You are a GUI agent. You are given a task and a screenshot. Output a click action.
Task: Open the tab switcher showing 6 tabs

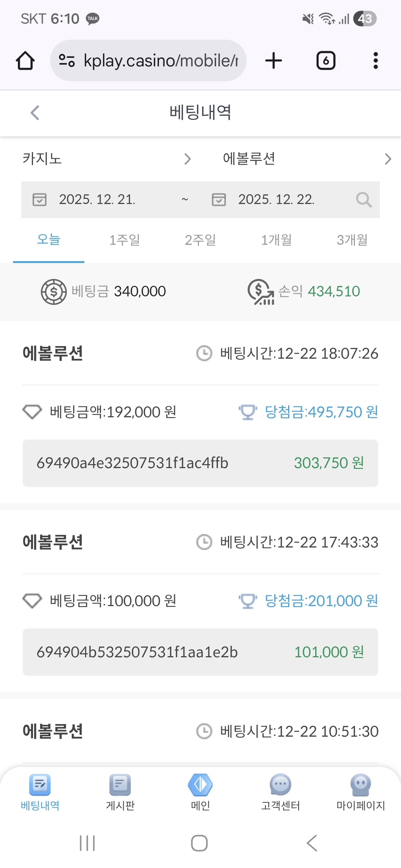pyautogui.click(x=326, y=61)
